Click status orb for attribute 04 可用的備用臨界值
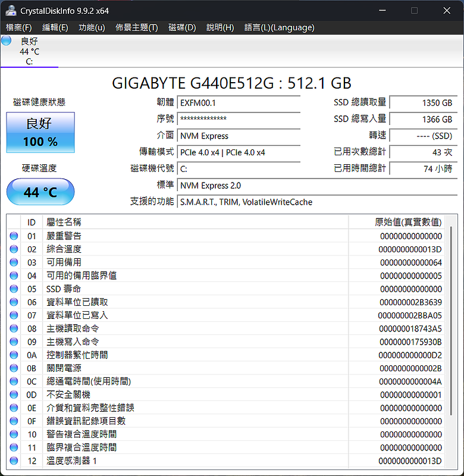The height and width of the screenshot is (476, 464). click(14, 275)
